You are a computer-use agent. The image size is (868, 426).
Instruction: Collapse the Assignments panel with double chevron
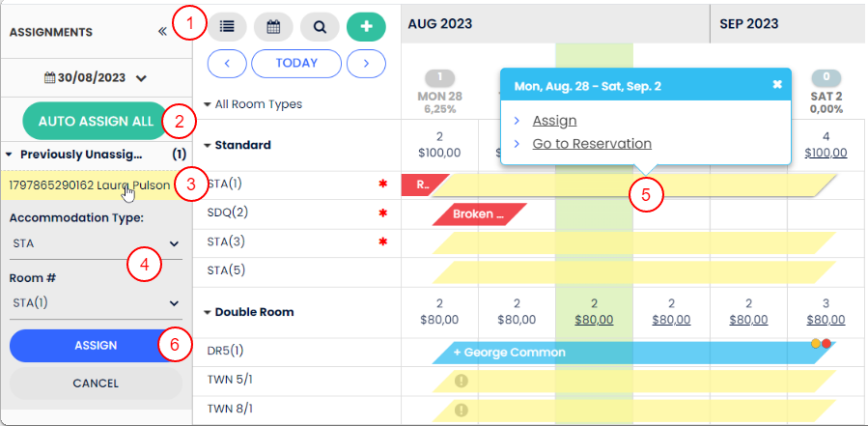[x=162, y=31]
